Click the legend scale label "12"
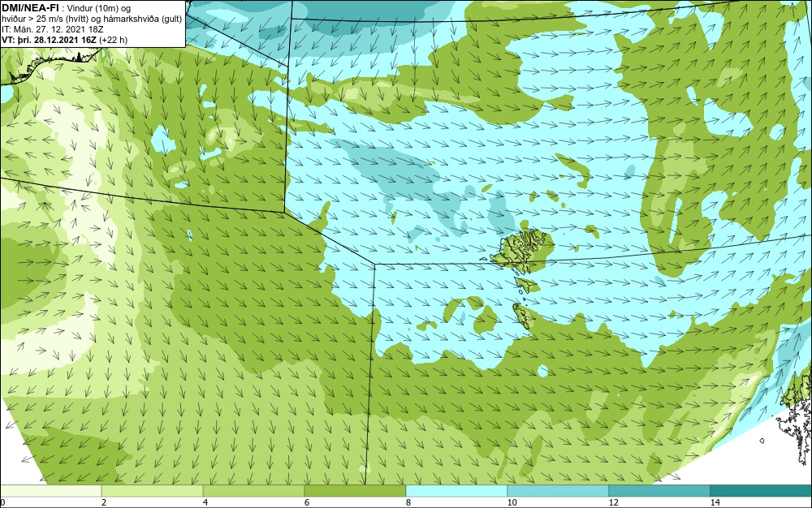The image size is (812, 508). tap(613, 502)
